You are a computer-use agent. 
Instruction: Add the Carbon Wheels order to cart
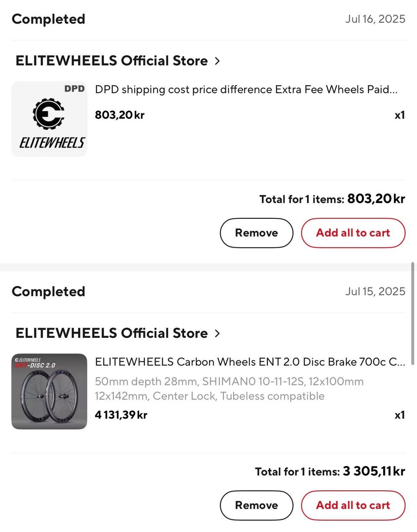pyautogui.click(x=353, y=505)
